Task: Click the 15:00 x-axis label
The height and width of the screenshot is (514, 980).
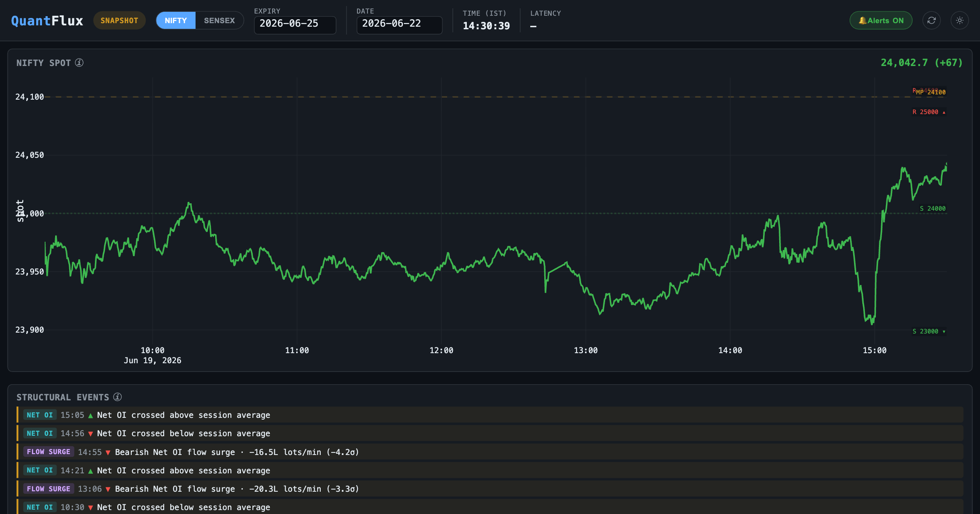Action: pyautogui.click(x=874, y=350)
